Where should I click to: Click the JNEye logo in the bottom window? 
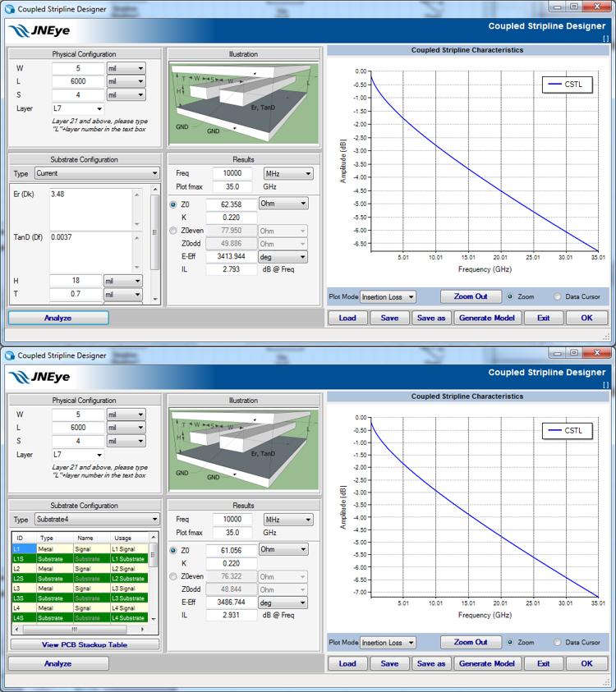click(39, 377)
